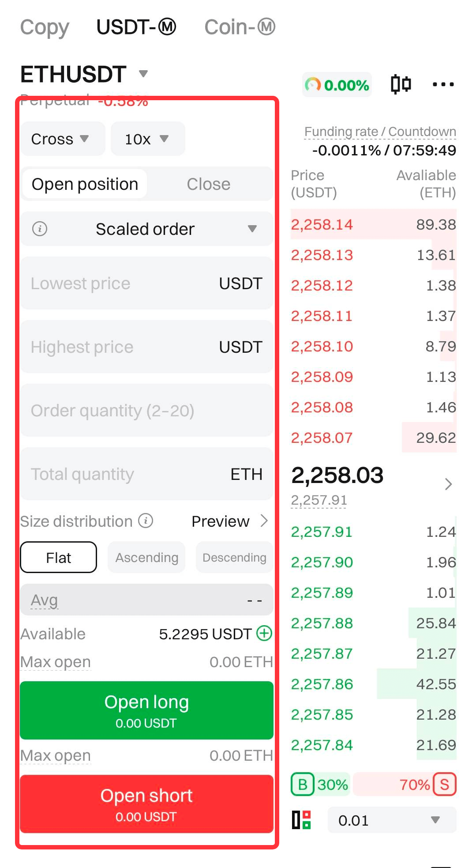Open the 0.01 price grouping dropdown
The width and height of the screenshot is (476, 868).
coord(392,820)
